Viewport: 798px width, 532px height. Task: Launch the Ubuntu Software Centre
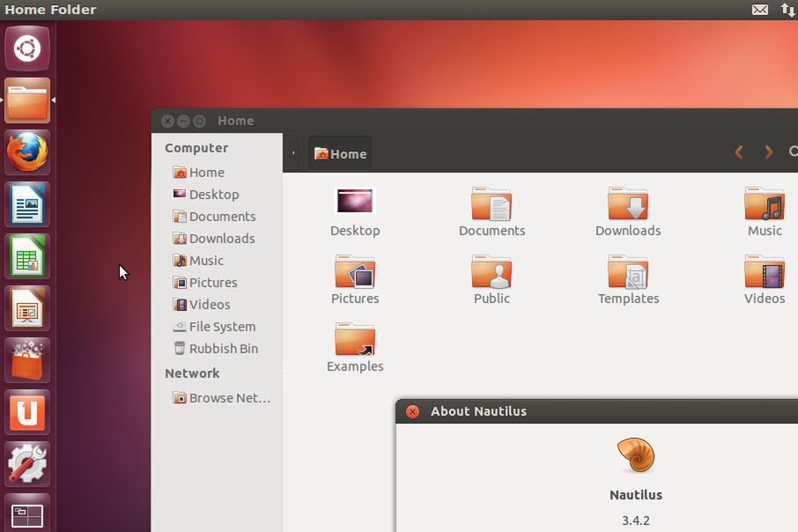pos(27,360)
